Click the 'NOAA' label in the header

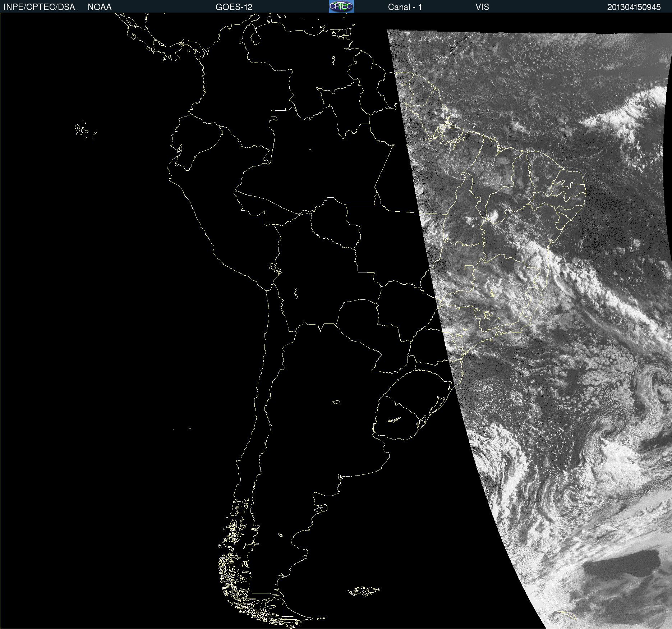pyautogui.click(x=100, y=7)
